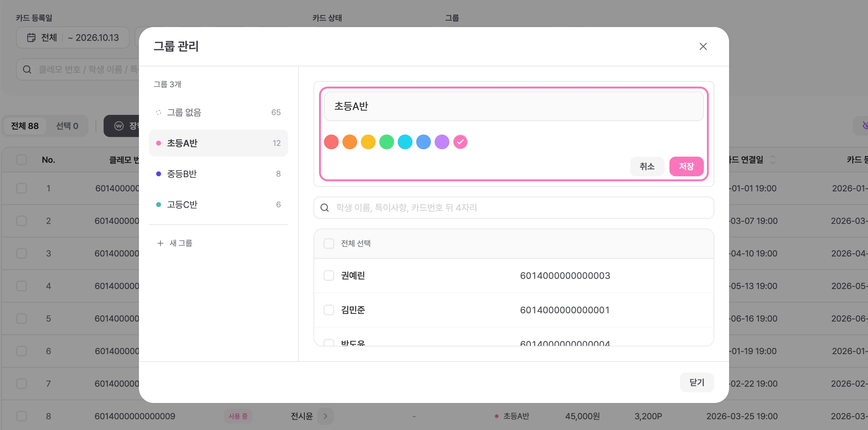The height and width of the screenshot is (430, 868).
Task: Select the 그룹 없음 group
Action: point(218,112)
